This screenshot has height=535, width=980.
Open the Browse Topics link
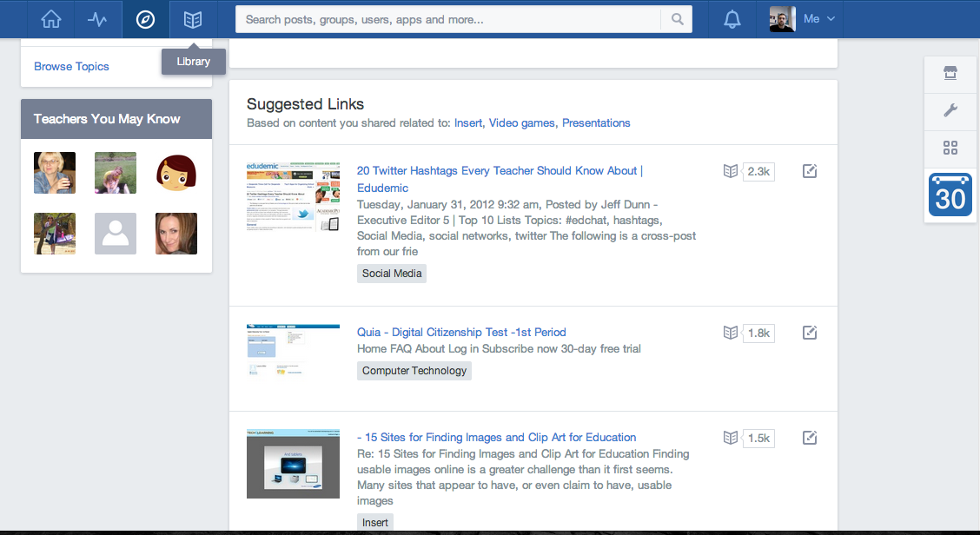pos(71,66)
